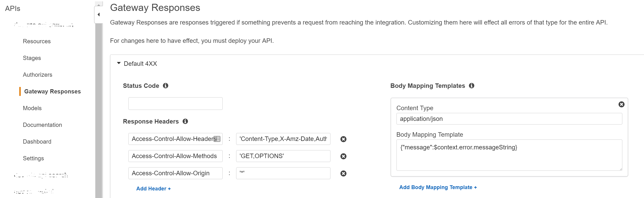Go to the Stages section
The image size is (644, 198).
[32, 58]
